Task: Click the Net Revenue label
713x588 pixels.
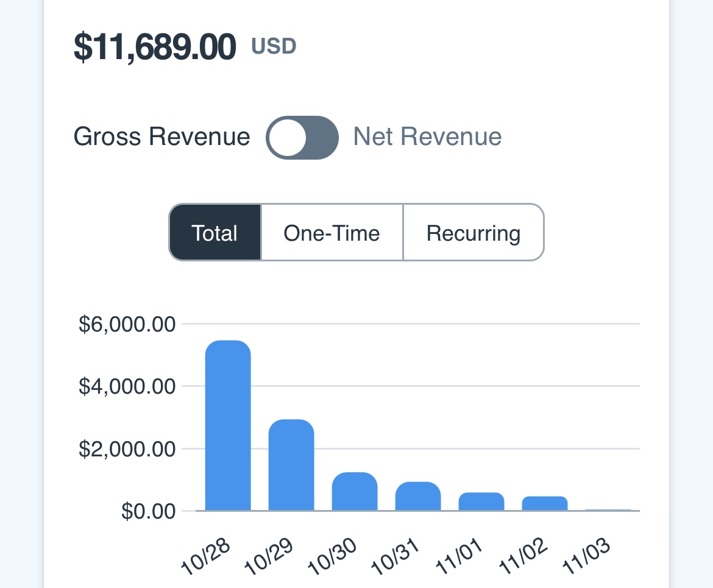Action: pyautogui.click(x=427, y=136)
